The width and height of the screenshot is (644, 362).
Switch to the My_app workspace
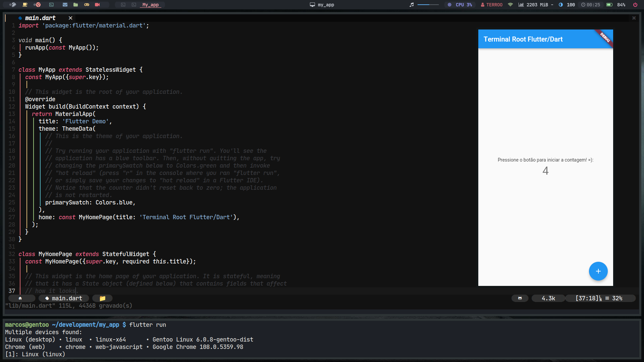[150, 5]
